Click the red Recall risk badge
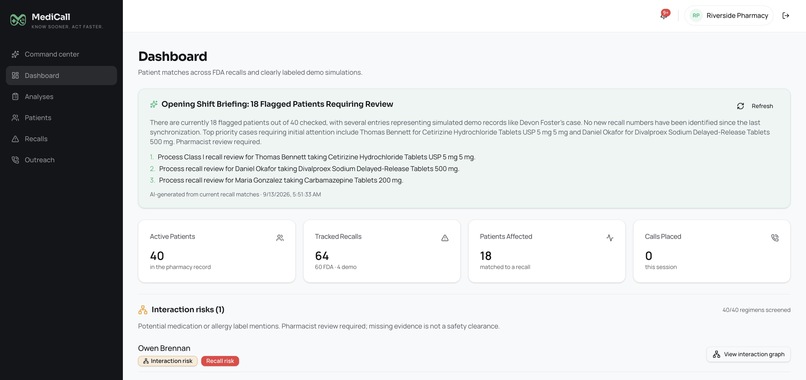Image resolution: width=806 pixels, height=380 pixels. (x=220, y=361)
